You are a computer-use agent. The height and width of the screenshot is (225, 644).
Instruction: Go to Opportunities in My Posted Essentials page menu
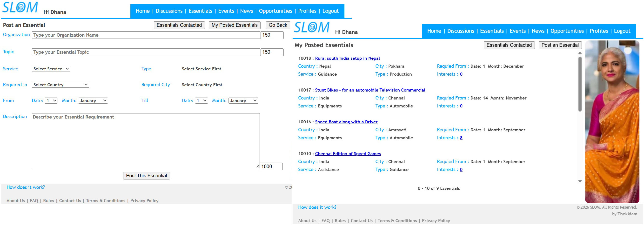pos(567,31)
